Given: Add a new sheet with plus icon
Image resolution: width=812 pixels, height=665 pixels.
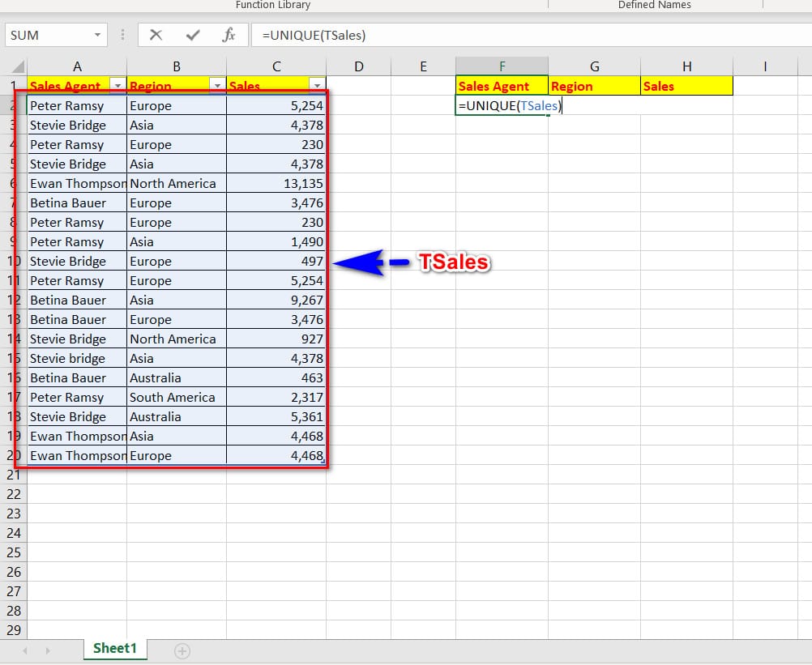Looking at the screenshot, I should tap(182, 650).
